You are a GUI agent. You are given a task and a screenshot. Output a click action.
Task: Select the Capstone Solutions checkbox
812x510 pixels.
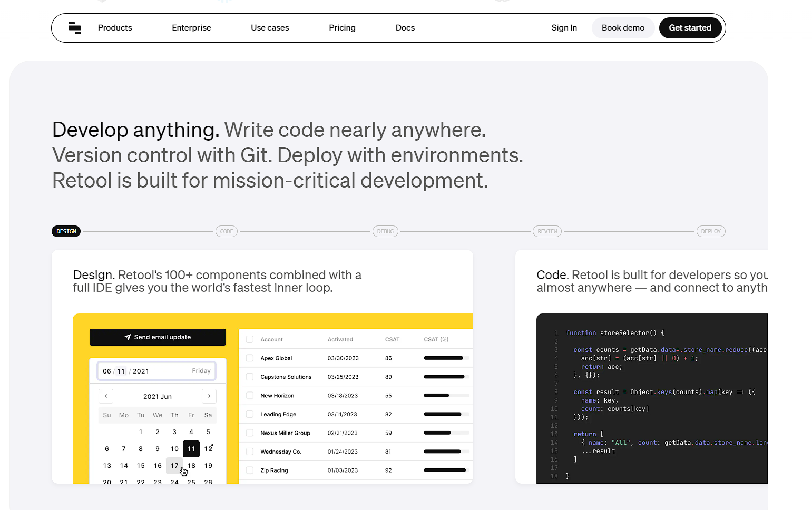(x=250, y=377)
